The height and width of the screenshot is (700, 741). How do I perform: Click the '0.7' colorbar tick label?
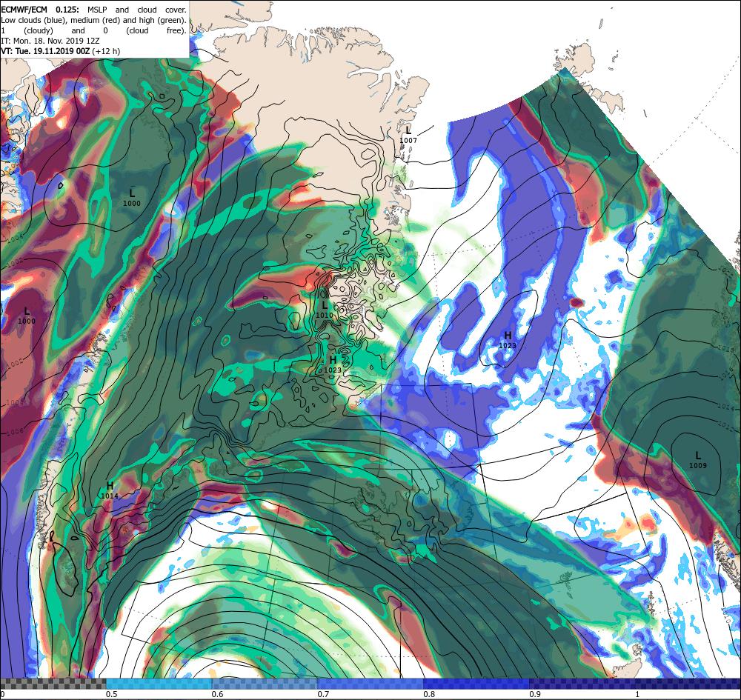coord(323,694)
